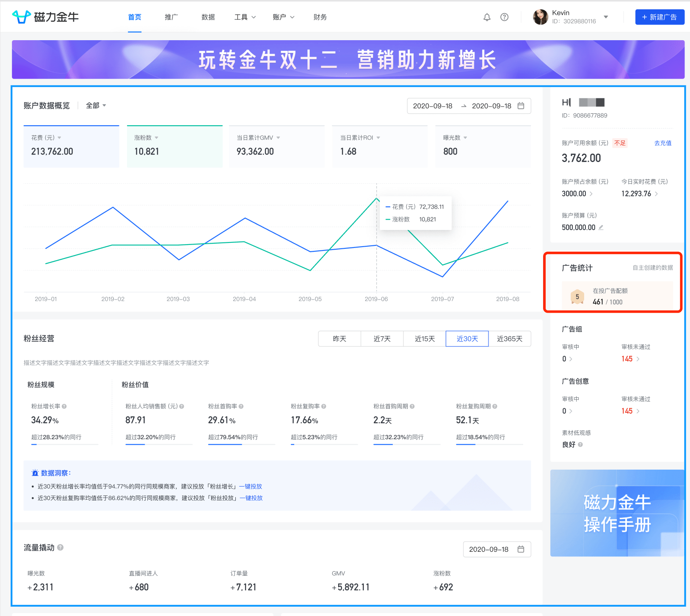Open the 涨粉数 metric dropdown
Viewport: 690px width, 616px height.
pos(157,138)
